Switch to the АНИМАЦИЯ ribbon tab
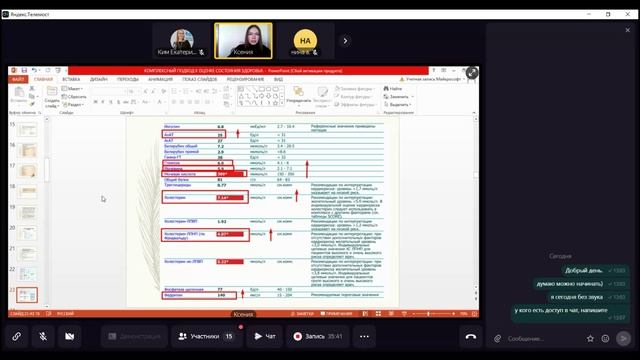 click(160, 79)
